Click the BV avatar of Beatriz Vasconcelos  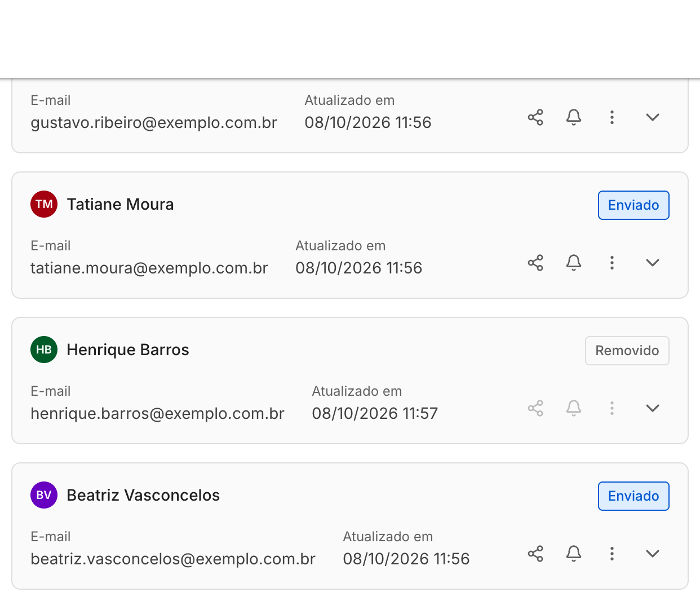[44, 495]
